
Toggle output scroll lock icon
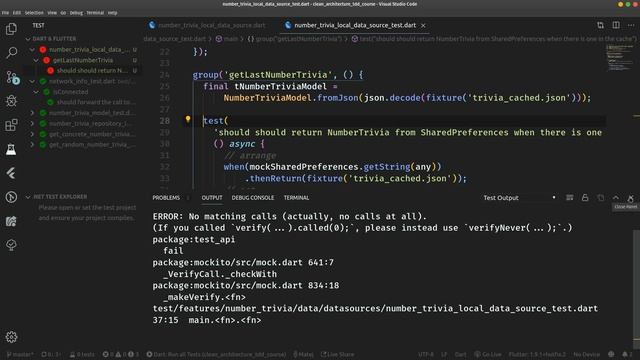(585, 198)
